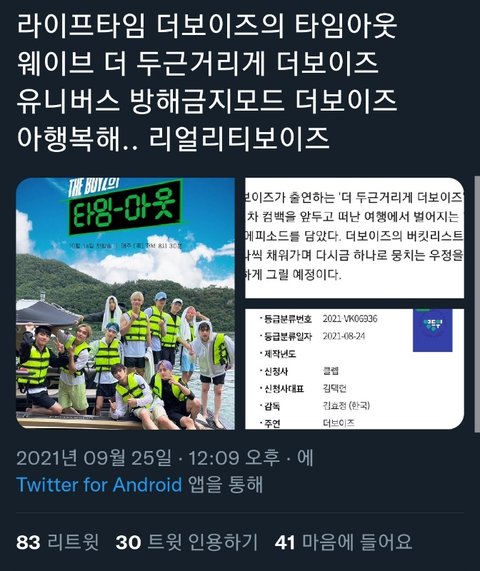Open the Twitter for Android link

click(x=99, y=485)
